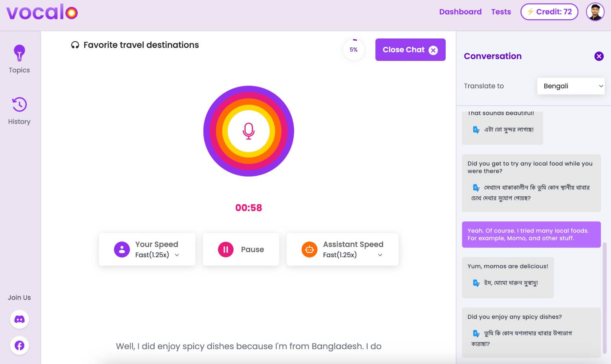611x364 pixels.
Task: Click the 00:58 timer text
Action: pos(249,208)
